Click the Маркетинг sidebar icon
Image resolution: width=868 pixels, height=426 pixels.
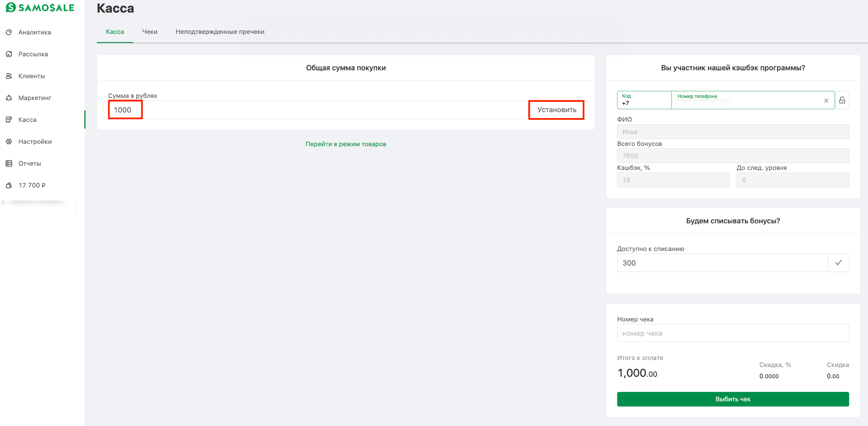(9, 98)
